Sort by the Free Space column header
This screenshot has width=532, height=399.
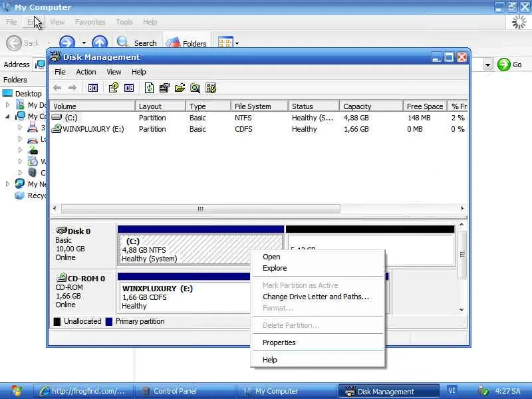click(425, 106)
